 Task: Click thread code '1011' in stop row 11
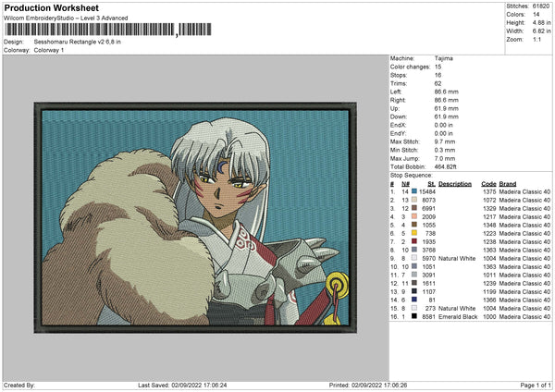coord(489,275)
